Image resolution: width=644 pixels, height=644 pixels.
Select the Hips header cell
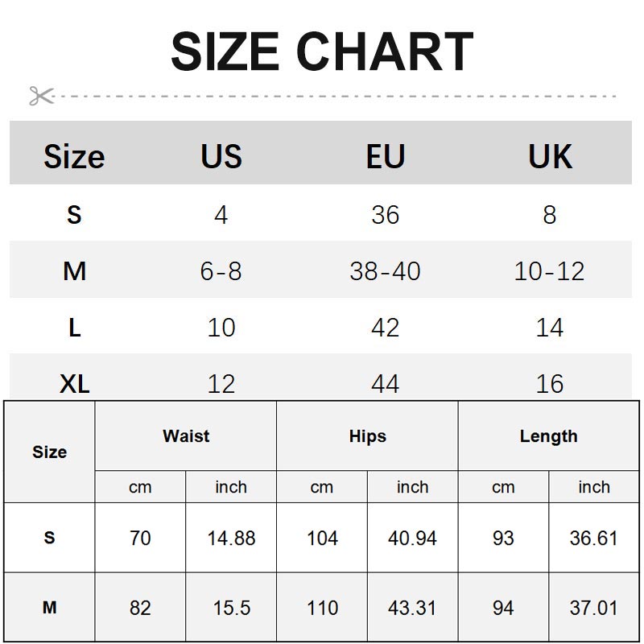click(367, 436)
